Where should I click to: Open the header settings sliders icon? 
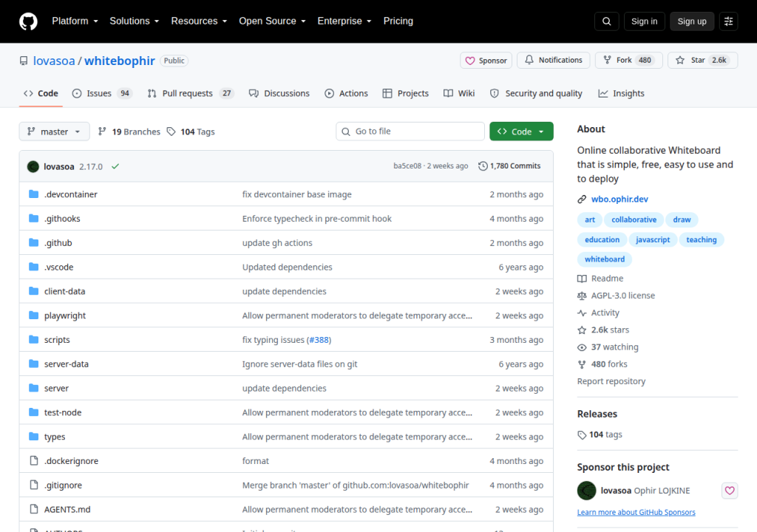click(x=728, y=21)
